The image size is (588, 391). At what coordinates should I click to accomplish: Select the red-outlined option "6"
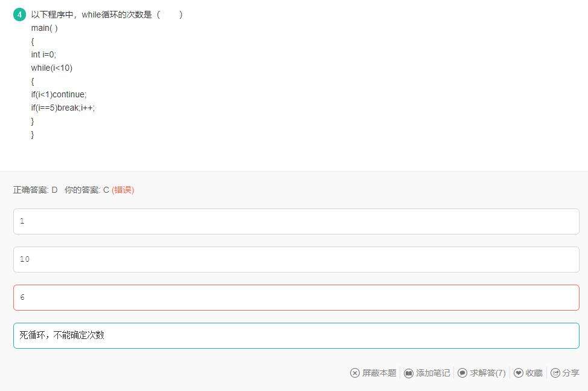click(x=296, y=297)
